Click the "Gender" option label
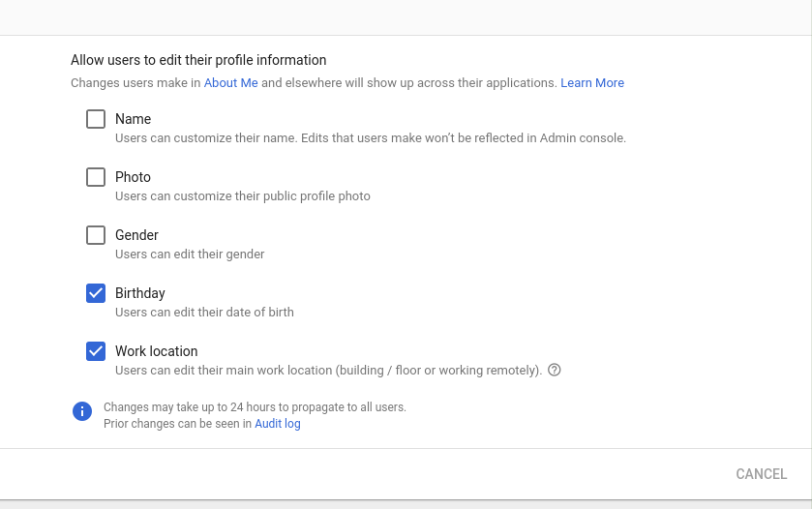This screenshot has height=509, width=812. tap(136, 235)
